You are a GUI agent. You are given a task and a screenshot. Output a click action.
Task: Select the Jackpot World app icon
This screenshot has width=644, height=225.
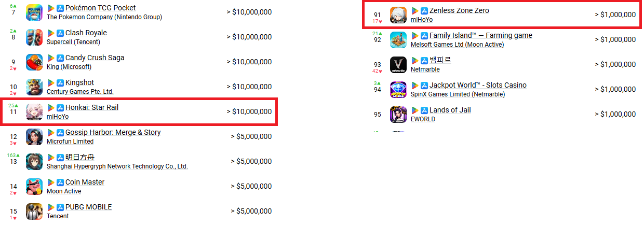coord(398,90)
